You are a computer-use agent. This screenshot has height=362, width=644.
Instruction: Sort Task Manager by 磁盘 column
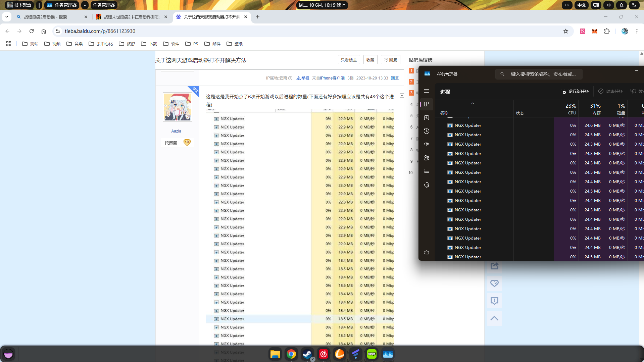615,109
